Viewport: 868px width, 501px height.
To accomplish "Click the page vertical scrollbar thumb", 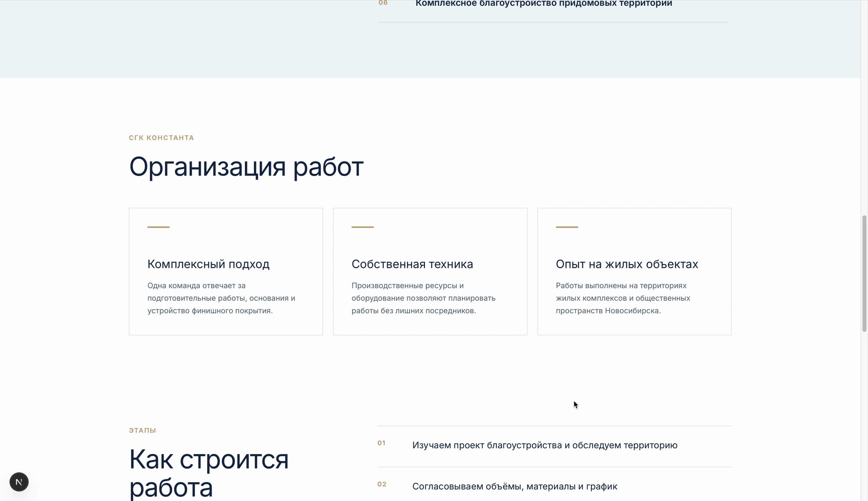I will point(864,273).
